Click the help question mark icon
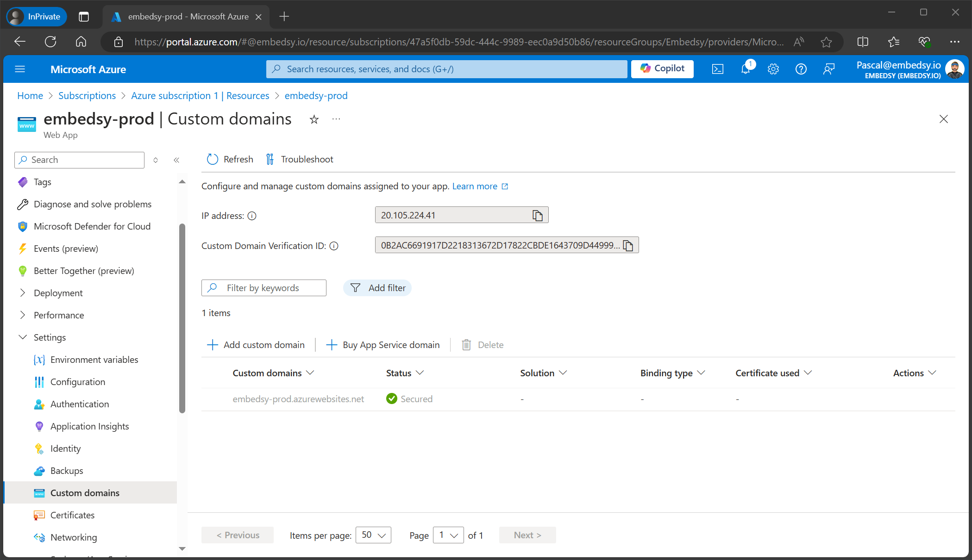The width and height of the screenshot is (972, 560). (x=801, y=69)
